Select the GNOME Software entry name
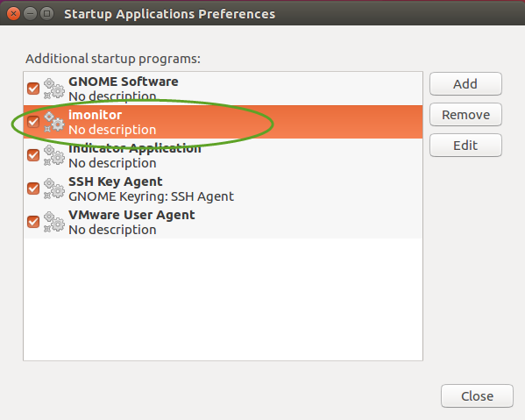 click(x=124, y=82)
